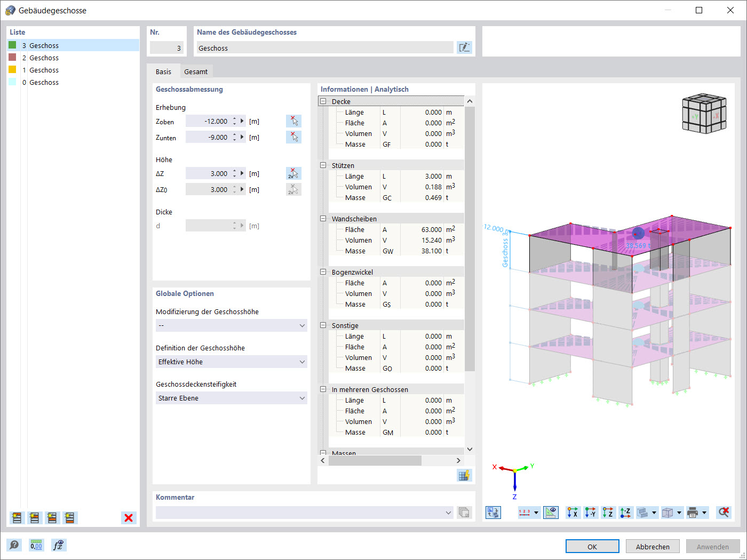The width and height of the screenshot is (747, 560).
Task: Click the ΔZ height input field
Action: pos(208,173)
